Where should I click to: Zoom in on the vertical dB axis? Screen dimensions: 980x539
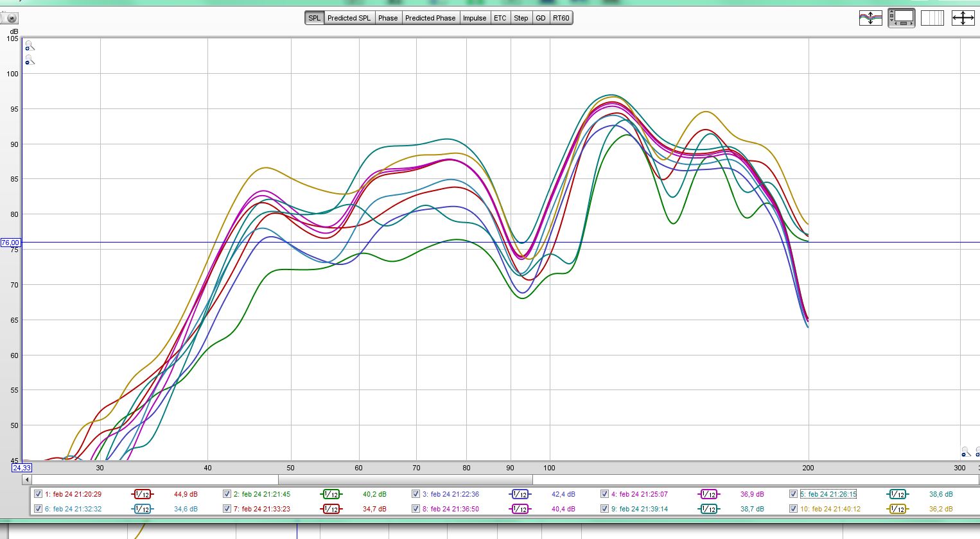coord(30,46)
